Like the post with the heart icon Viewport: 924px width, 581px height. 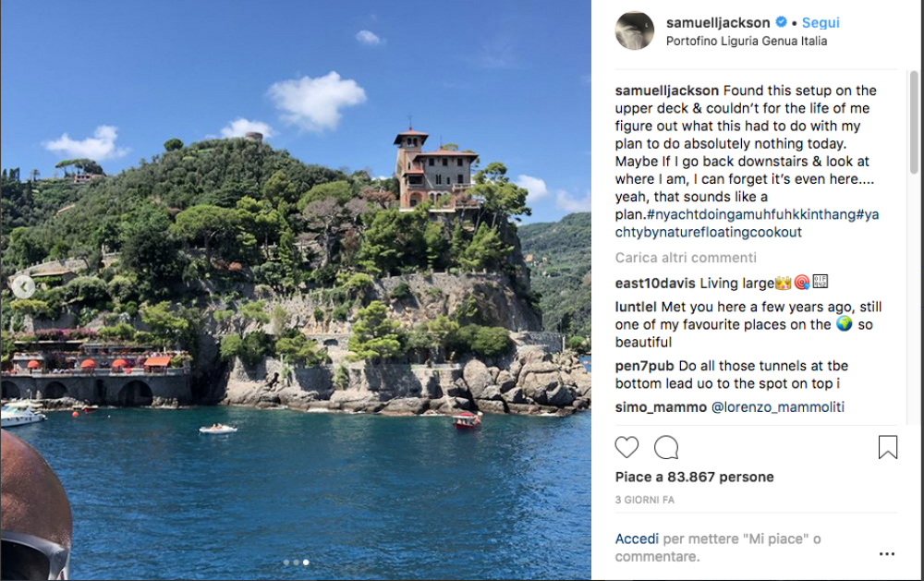[626, 448]
